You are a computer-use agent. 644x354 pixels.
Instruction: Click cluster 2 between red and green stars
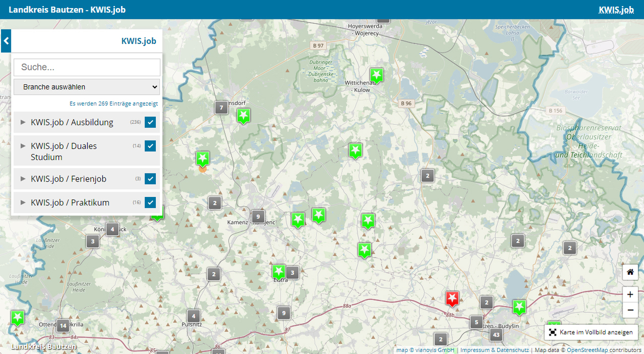coord(487,302)
